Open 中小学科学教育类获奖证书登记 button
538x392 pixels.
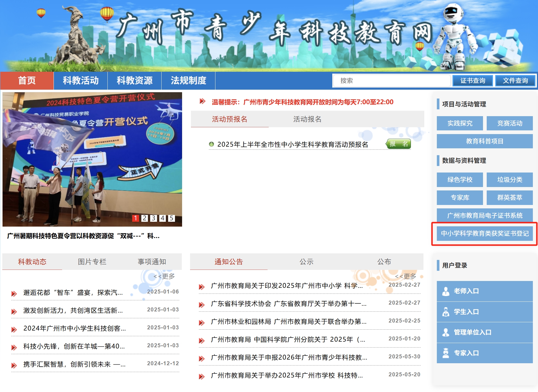point(485,233)
